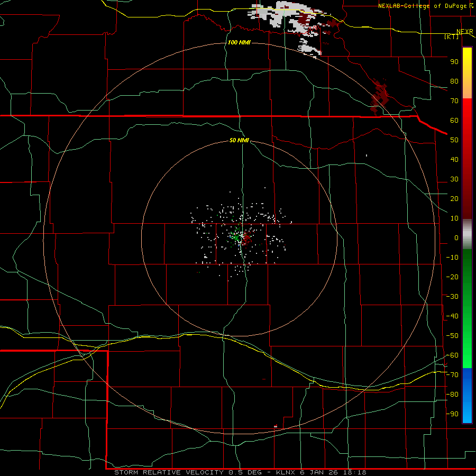
Task: Click the 20 value label on the scale
Action: pyautogui.click(x=454, y=198)
